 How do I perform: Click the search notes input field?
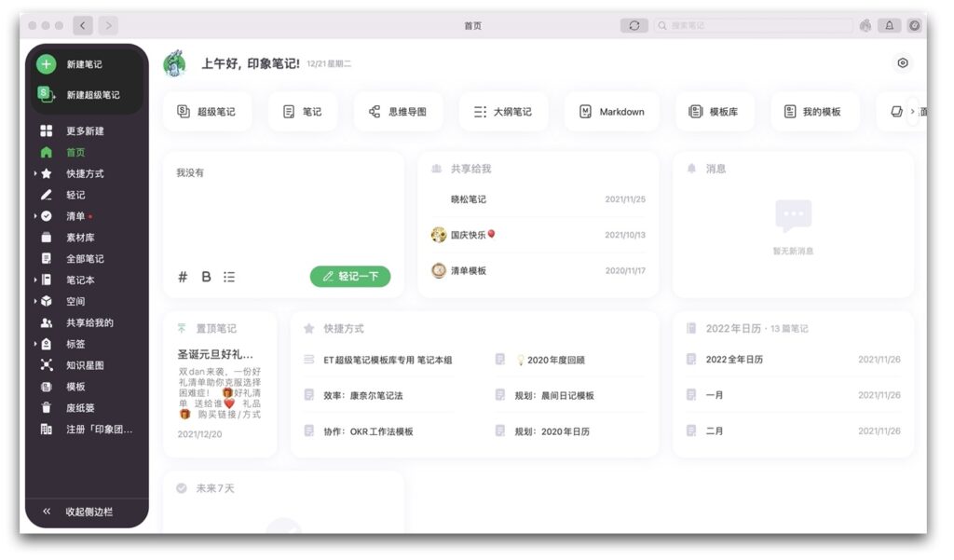click(x=755, y=26)
